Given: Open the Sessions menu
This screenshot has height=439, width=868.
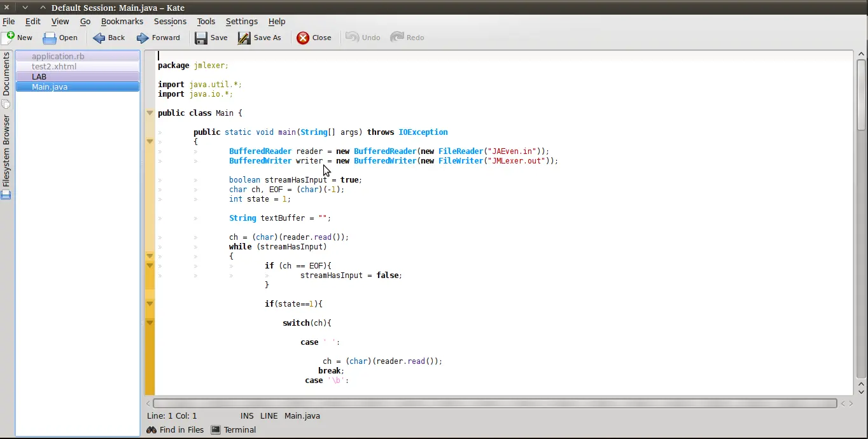Looking at the screenshot, I should click(170, 21).
